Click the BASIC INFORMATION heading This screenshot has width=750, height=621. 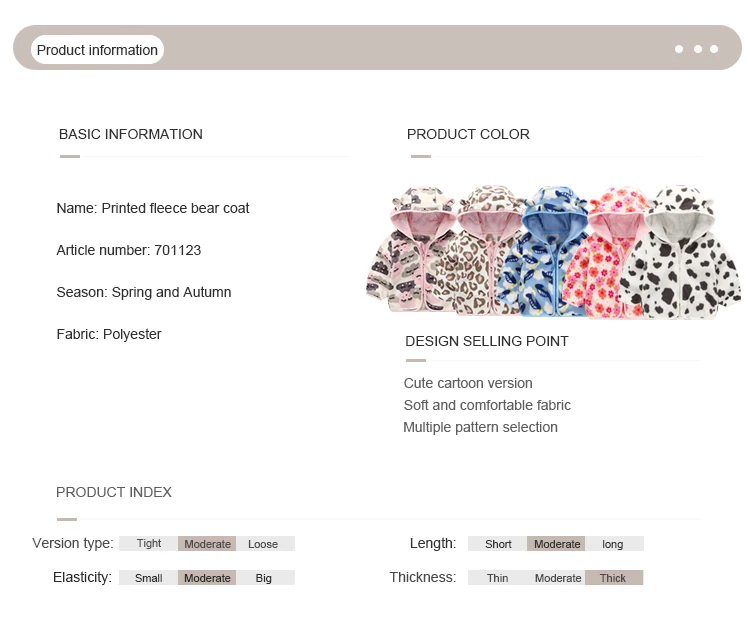tap(131, 134)
